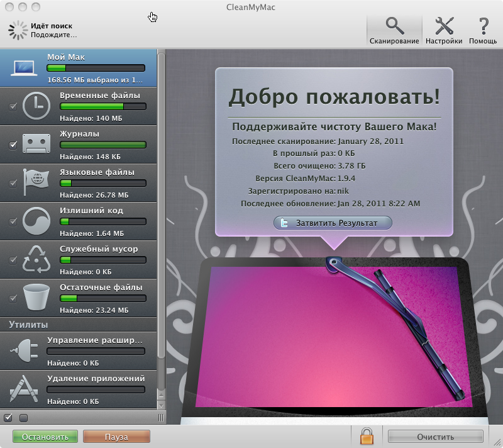Click the Временные файлы progress bar
This screenshot has width=503, height=448.
click(103, 106)
